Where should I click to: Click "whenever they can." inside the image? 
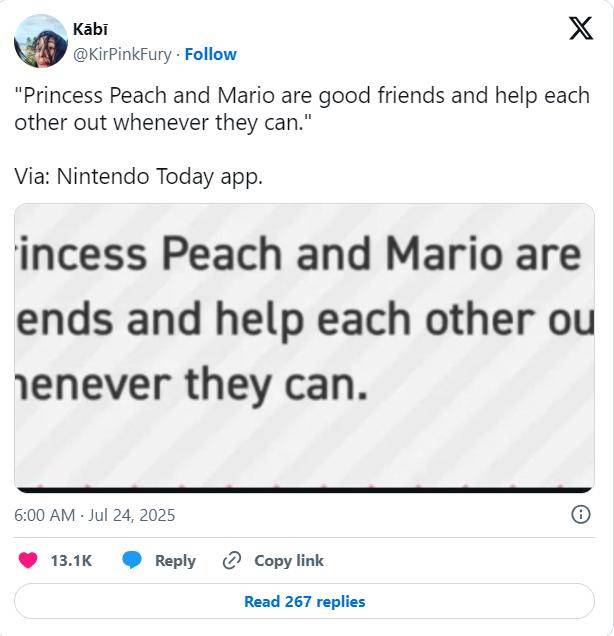point(192,385)
